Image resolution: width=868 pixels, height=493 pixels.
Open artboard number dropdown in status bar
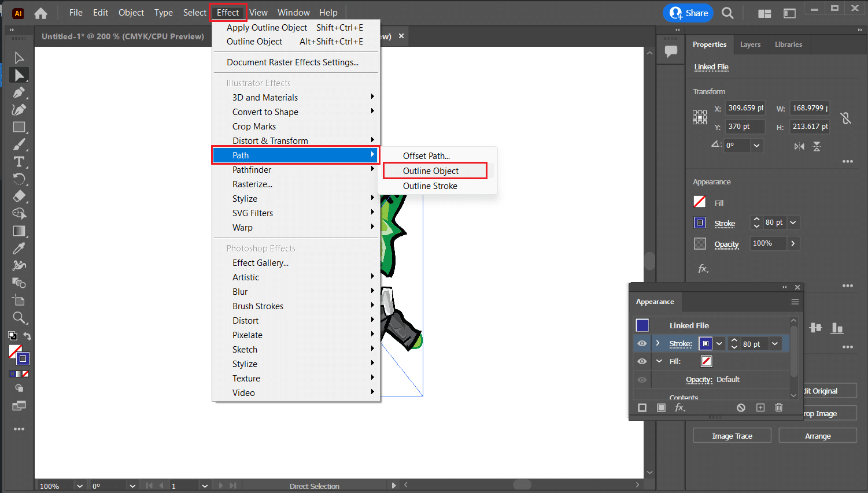tap(205, 486)
